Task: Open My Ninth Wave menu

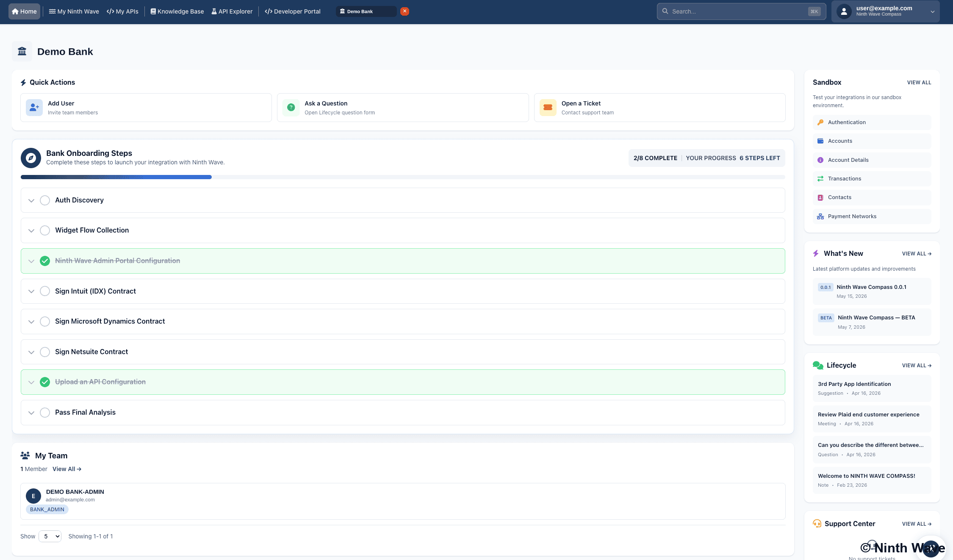Action: pos(74,11)
